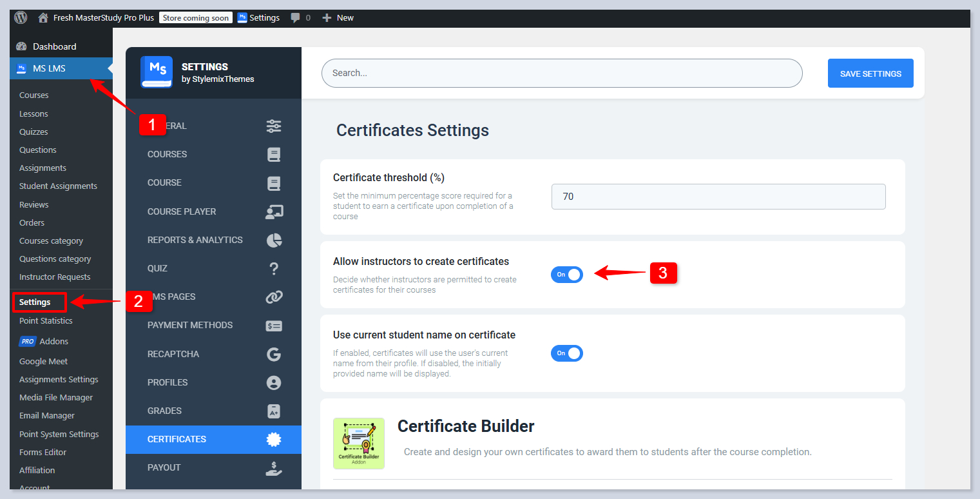
Task: Click the Profiles user icon
Action: [274, 382]
